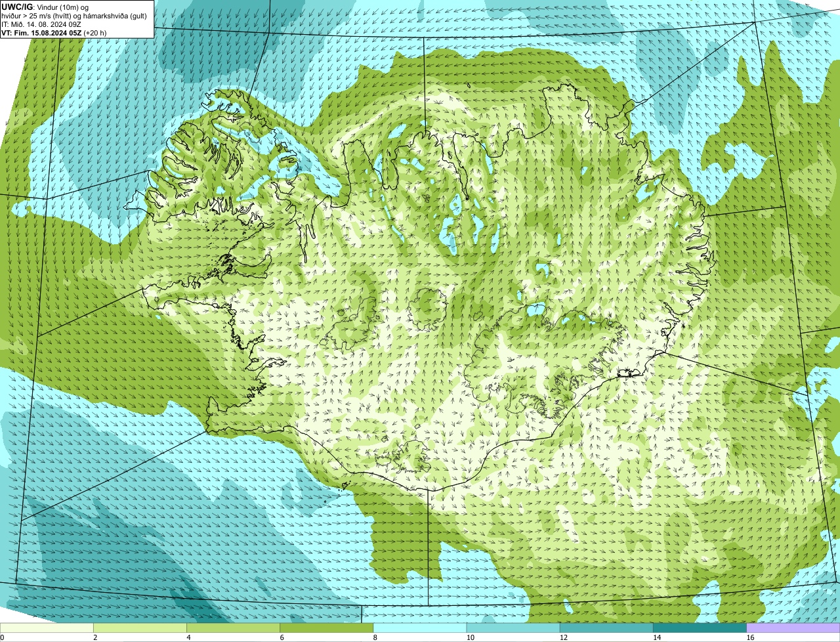Click the legend scale label '2'
This screenshot has width=840, height=642.
click(x=95, y=637)
